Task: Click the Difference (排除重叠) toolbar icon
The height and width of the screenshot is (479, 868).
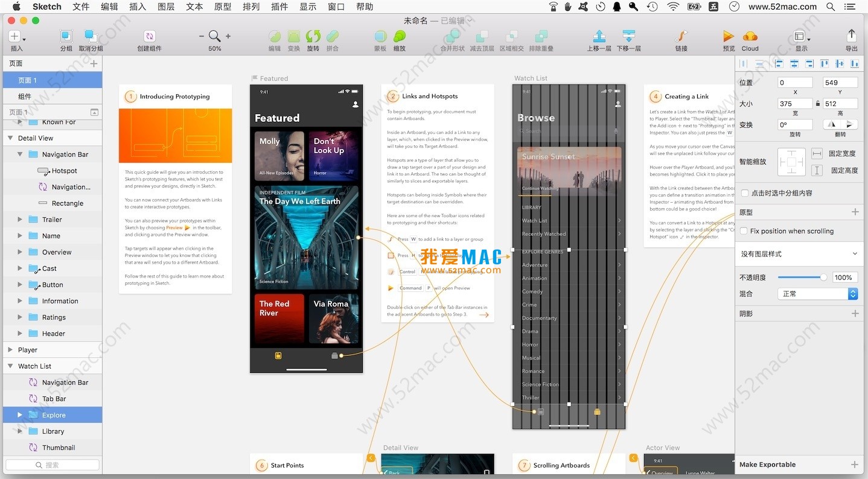Action: coord(541,37)
